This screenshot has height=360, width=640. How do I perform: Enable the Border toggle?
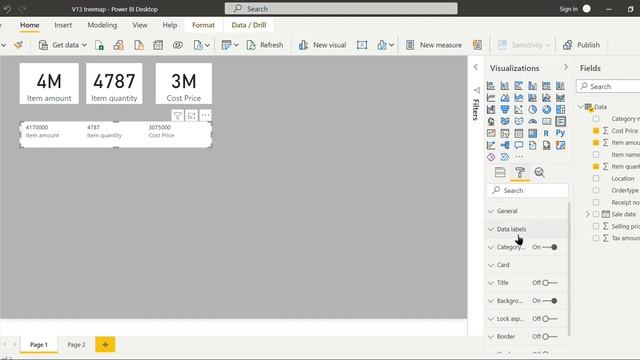[x=549, y=337]
